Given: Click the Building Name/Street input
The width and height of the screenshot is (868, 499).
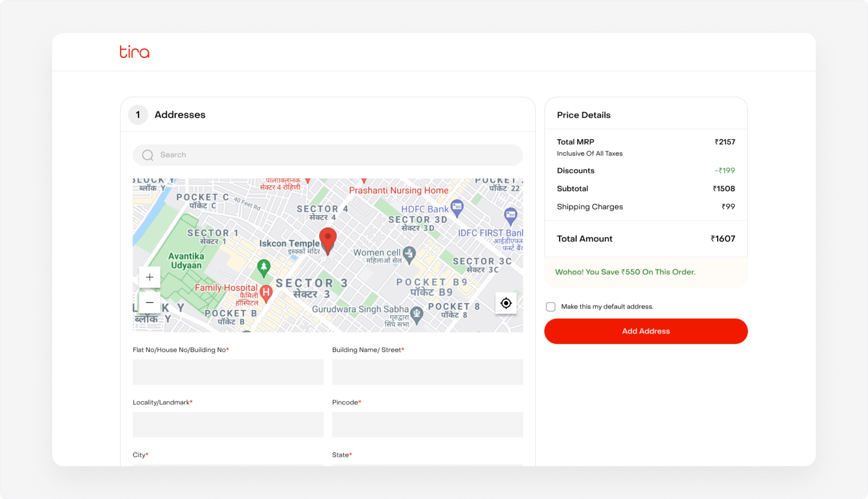Looking at the screenshot, I should click(x=427, y=372).
